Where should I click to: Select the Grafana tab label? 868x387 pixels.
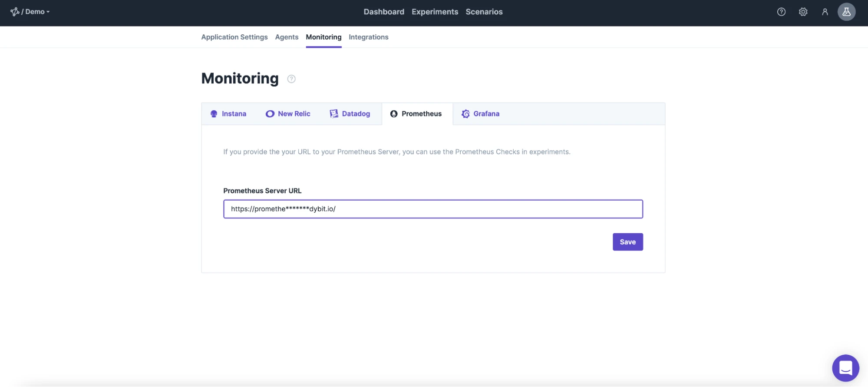click(486, 114)
